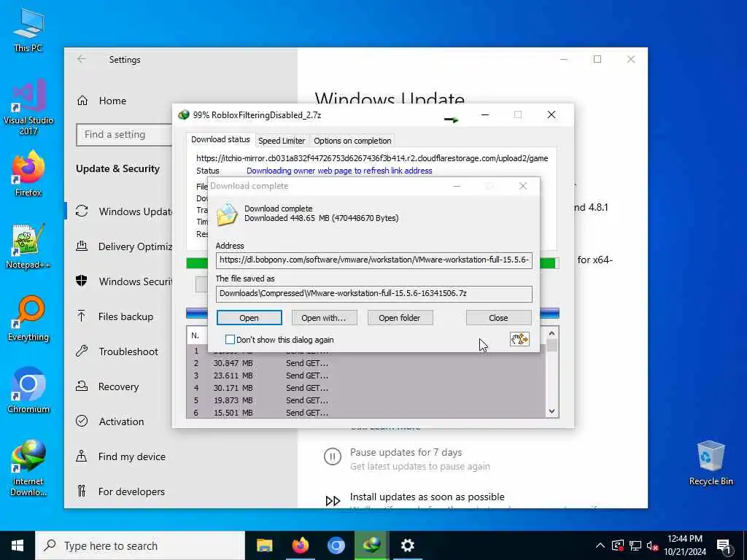Launch Chromium from the desktop shortcut
Screen dimensions: 747x560
tap(28, 391)
